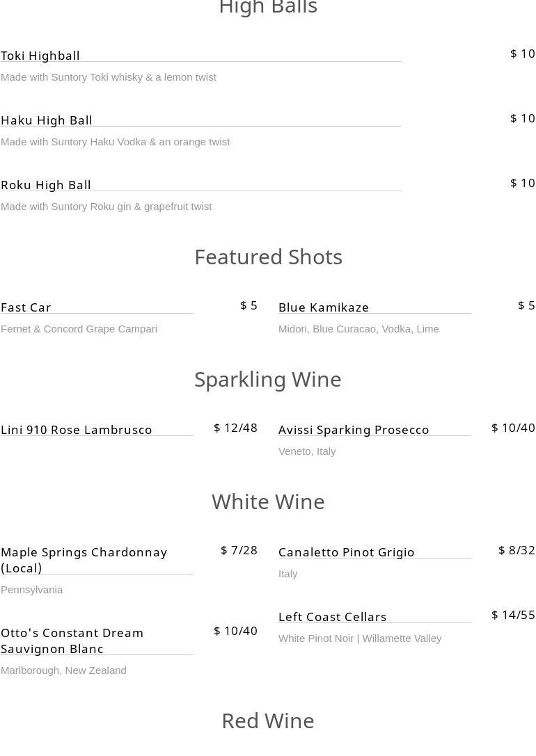Click the Fernet & Concord Grape Campari description
This screenshot has height=756, width=536.
tap(79, 329)
